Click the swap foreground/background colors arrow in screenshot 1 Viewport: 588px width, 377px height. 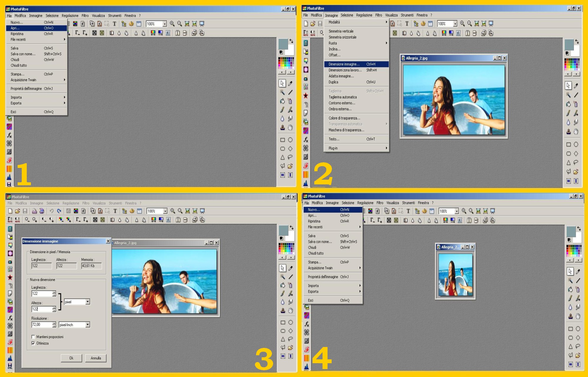[291, 41]
